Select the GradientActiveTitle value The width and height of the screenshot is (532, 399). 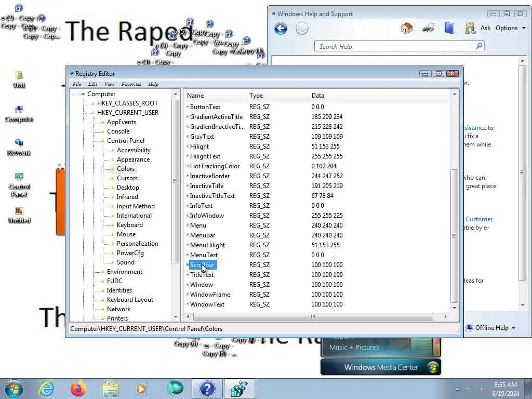(216, 117)
